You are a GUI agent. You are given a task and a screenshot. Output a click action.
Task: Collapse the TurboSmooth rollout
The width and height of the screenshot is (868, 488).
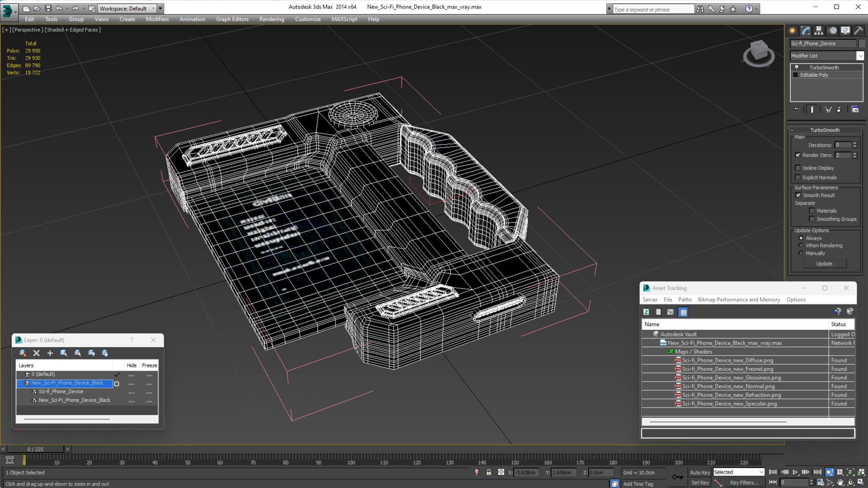792,130
